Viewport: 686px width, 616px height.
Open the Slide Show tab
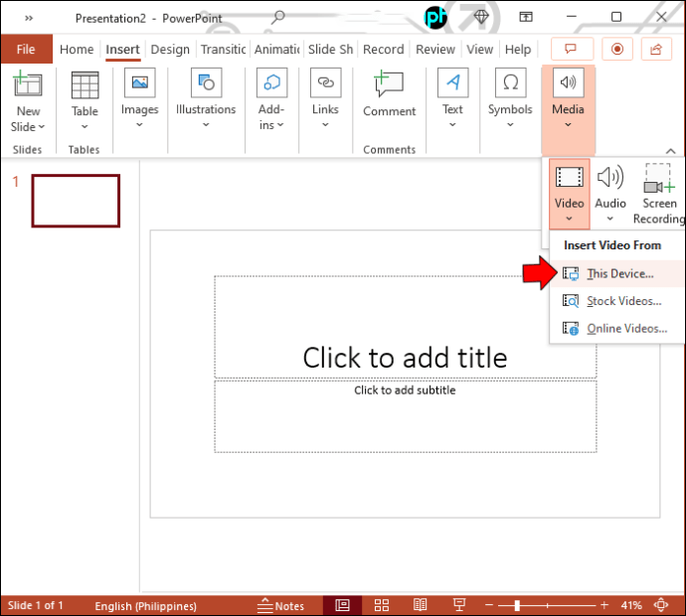click(330, 49)
